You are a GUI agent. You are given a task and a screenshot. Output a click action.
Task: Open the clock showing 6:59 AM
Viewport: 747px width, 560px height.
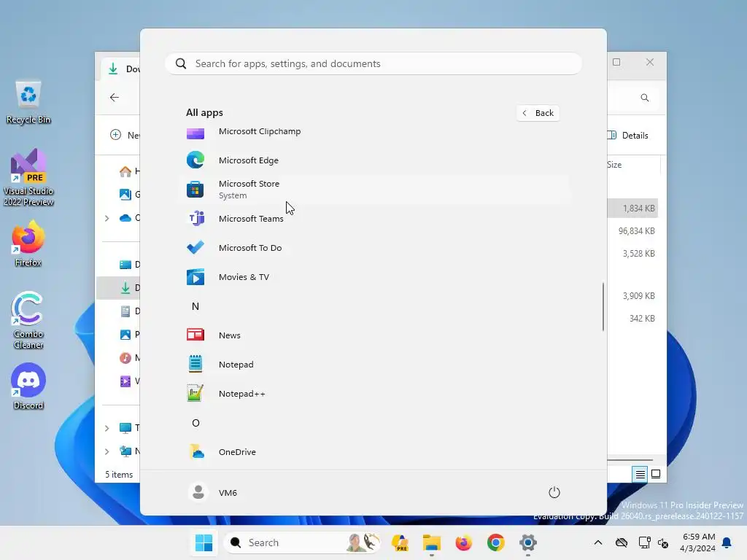(x=698, y=542)
